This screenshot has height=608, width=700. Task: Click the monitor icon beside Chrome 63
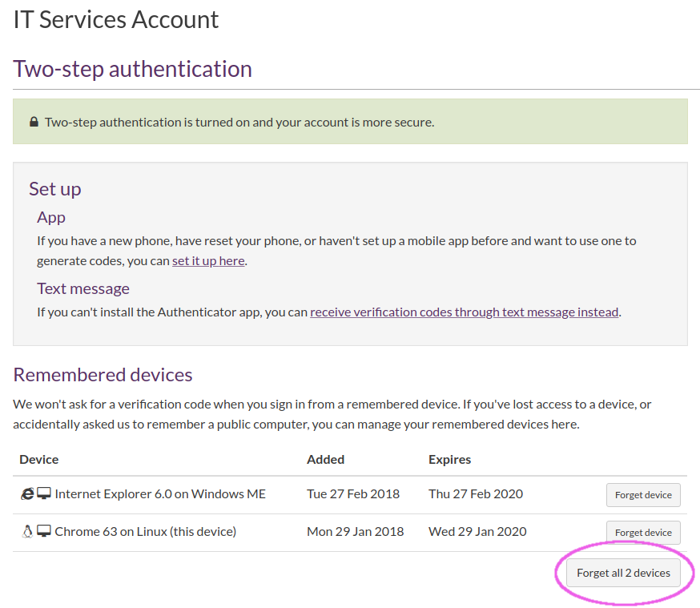tap(44, 532)
